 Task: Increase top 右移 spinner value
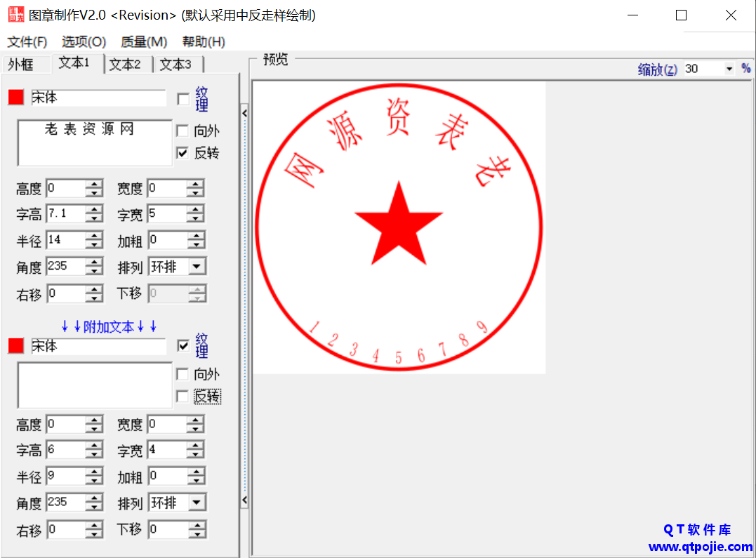[94, 289]
